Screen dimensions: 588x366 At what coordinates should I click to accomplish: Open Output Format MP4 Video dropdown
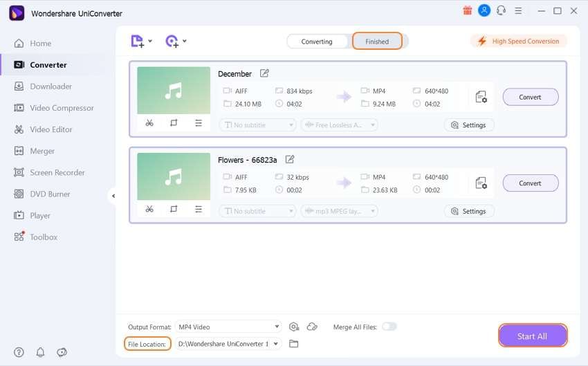pos(228,327)
